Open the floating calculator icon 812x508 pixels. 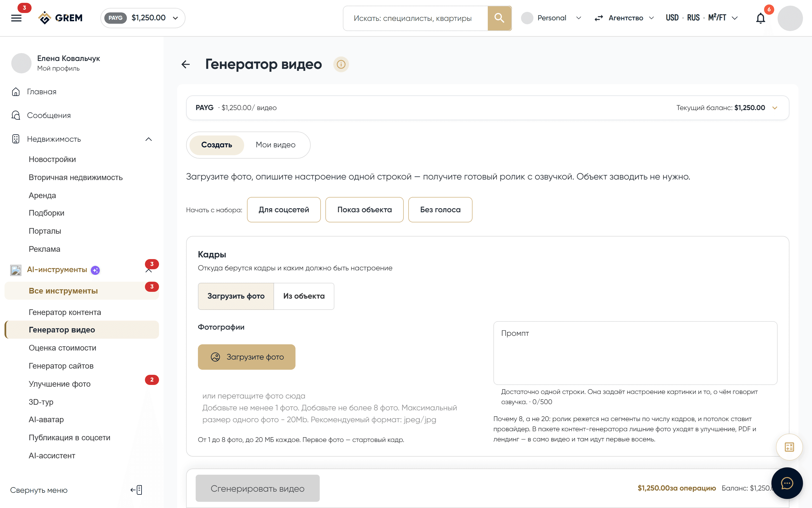[789, 447]
